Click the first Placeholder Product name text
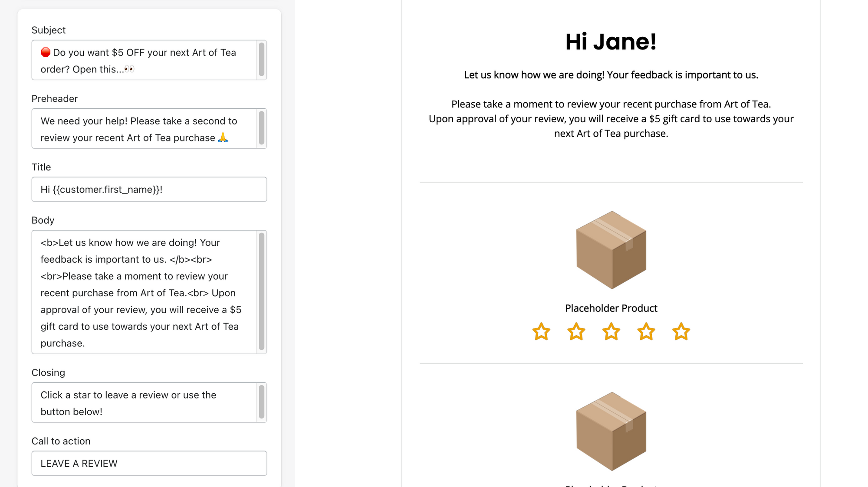 click(611, 308)
